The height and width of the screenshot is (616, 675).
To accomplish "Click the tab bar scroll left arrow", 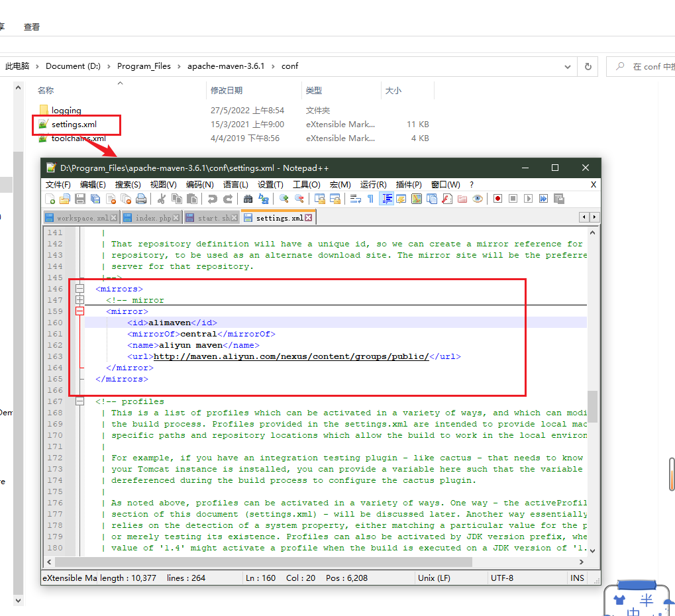I will 584,217.
